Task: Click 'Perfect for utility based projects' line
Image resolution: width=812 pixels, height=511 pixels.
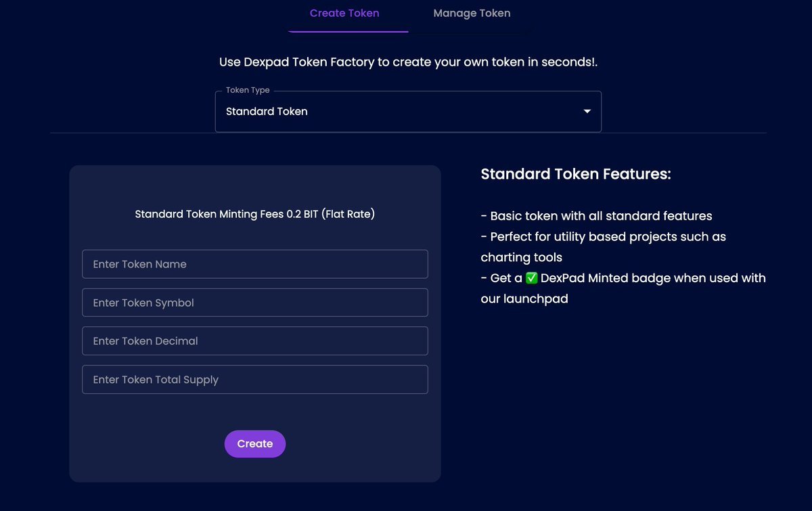Action: click(603, 247)
